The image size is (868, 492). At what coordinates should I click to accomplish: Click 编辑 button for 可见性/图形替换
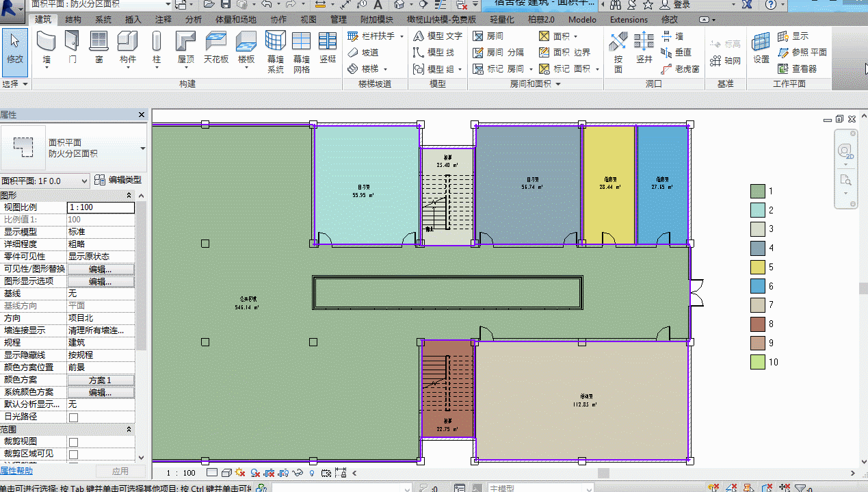click(x=101, y=269)
